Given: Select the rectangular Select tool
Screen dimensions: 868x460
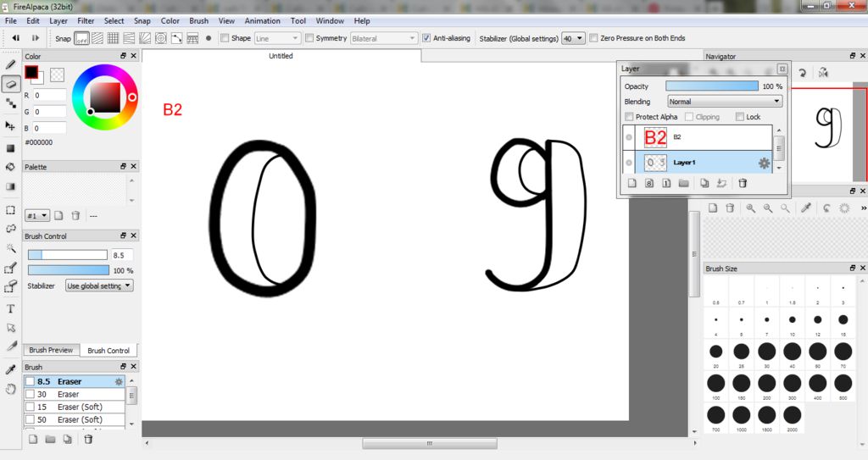Looking at the screenshot, I should (x=10, y=210).
